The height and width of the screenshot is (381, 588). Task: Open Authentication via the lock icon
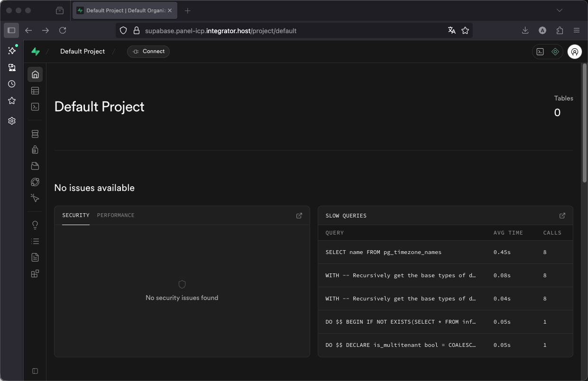35,150
